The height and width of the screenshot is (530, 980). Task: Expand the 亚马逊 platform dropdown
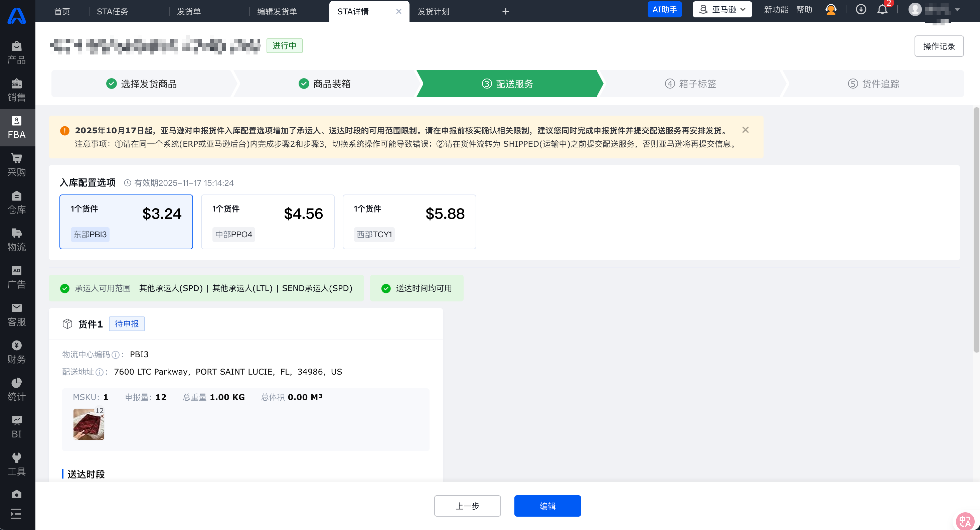click(x=722, y=9)
